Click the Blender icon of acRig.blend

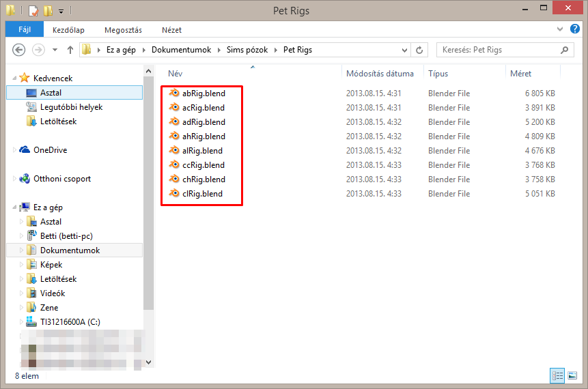tap(174, 107)
